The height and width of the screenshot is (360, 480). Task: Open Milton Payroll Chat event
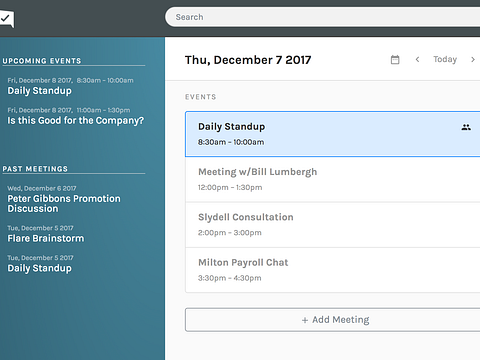[x=333, y=270]
